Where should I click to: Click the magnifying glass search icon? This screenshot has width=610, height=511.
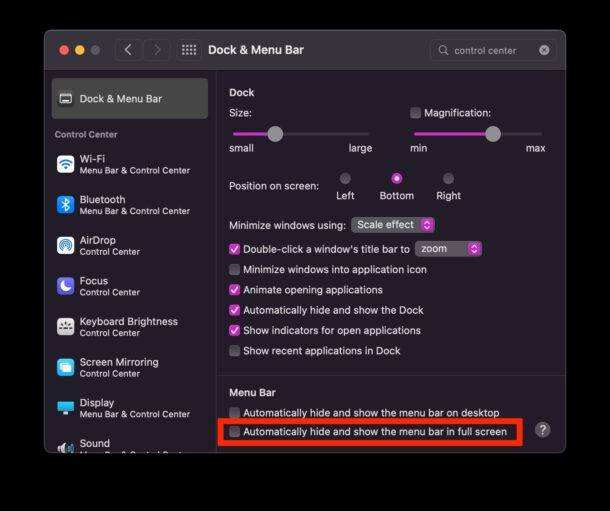[x=443, y=50]
